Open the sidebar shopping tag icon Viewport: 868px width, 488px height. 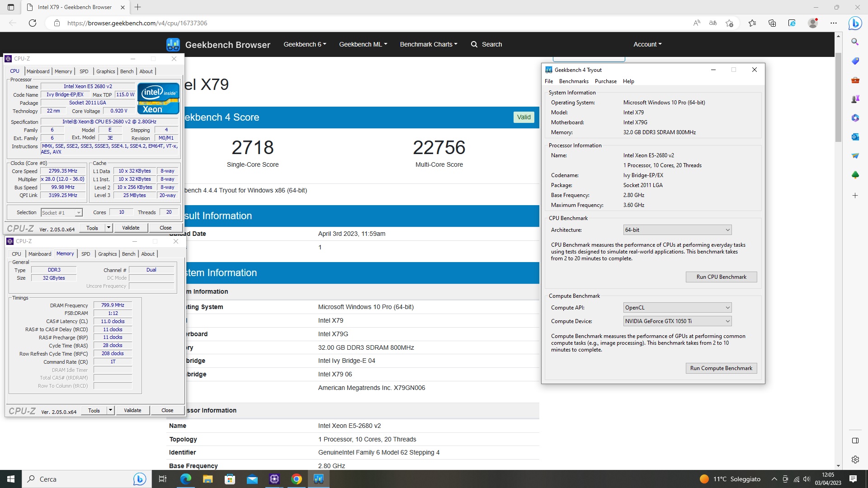click(x=855, y=61)
